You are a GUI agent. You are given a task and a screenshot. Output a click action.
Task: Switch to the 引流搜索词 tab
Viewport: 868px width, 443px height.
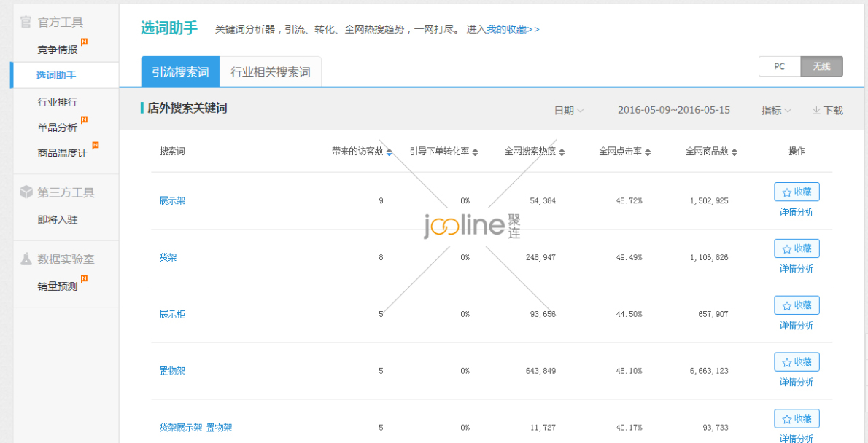coord(180,71)
